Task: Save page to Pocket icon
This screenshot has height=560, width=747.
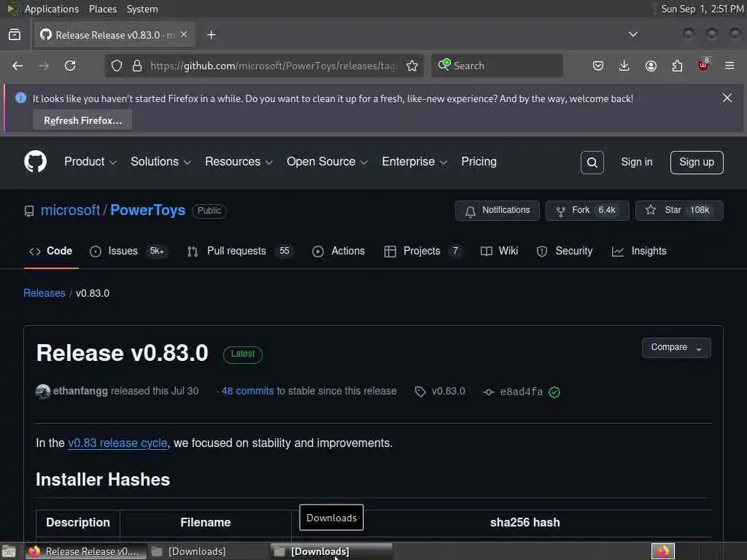Action: click(598, 66)
